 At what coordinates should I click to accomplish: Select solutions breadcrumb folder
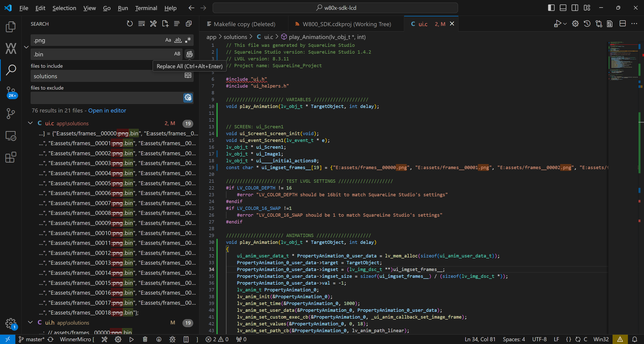click(235, 37)
